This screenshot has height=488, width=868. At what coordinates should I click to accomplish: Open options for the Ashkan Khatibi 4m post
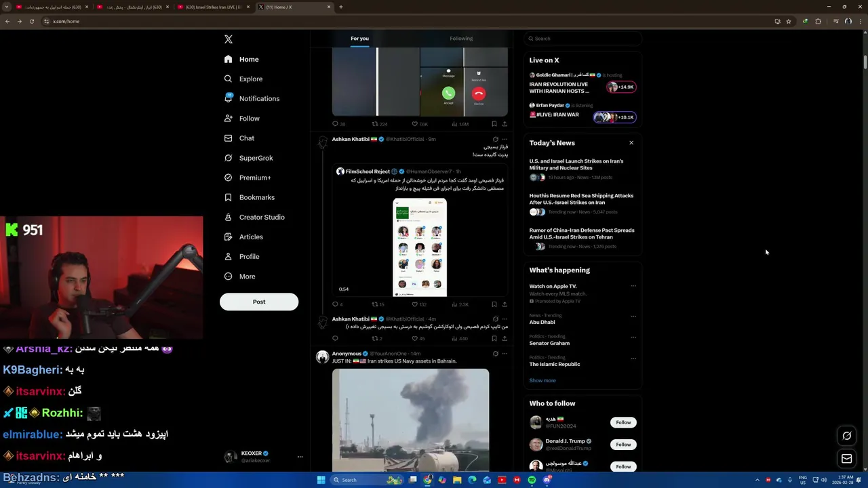505,319
